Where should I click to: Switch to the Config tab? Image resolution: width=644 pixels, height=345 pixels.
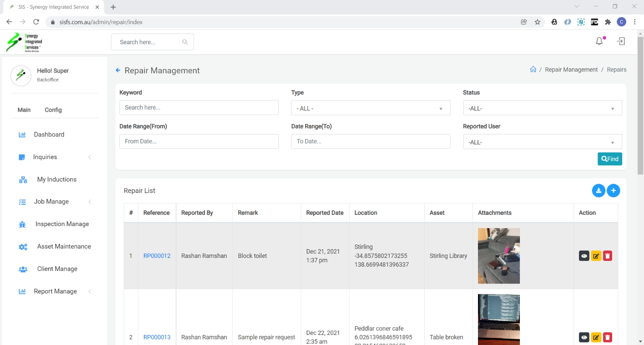(x=53, y=110)
